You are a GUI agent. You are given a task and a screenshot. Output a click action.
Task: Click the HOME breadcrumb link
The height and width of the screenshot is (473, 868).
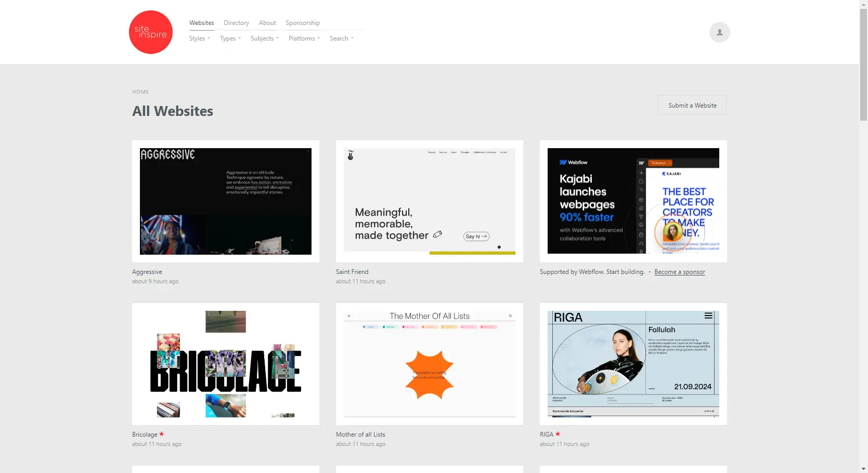[x=140, y=92]
